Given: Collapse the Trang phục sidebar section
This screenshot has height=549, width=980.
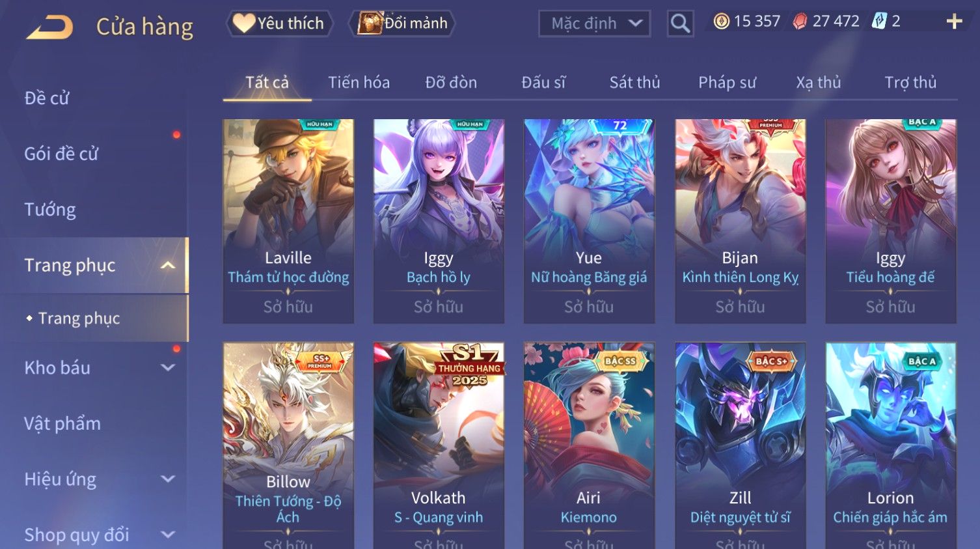Looking at the screenshot, I should pos(168,265).
